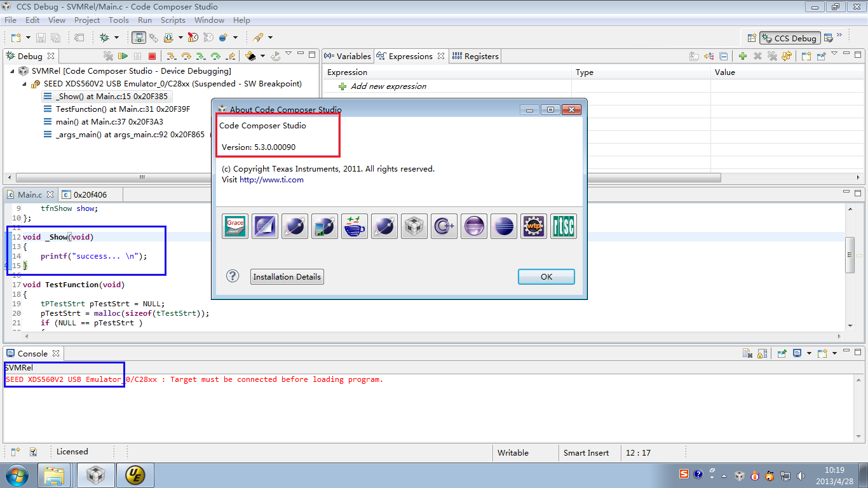Click the Assembly Step Over green arrow

[215, 56]
